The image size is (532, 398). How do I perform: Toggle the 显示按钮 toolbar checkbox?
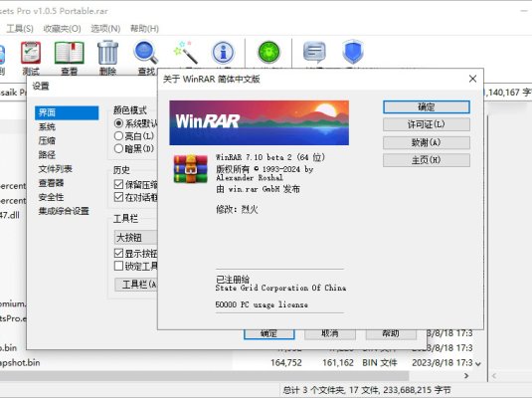coord(118,254)
